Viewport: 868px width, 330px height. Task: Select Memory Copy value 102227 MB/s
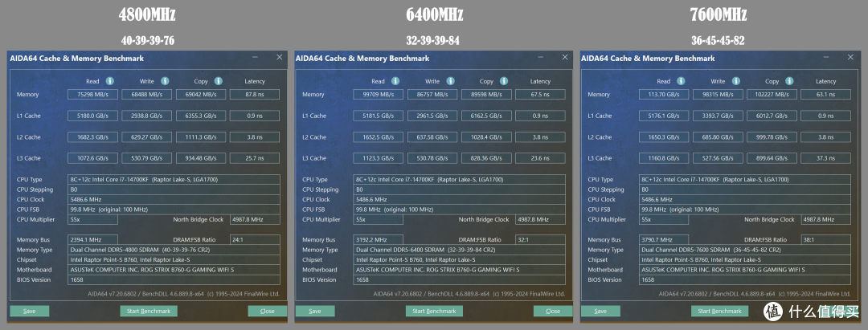click(772, 95)
